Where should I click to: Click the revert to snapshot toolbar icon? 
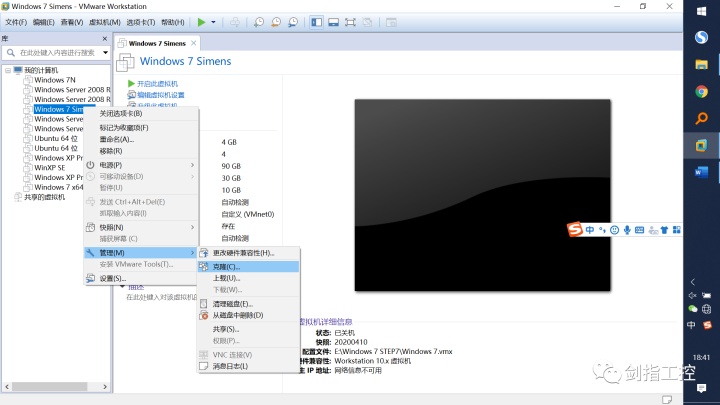click(276, 22)
